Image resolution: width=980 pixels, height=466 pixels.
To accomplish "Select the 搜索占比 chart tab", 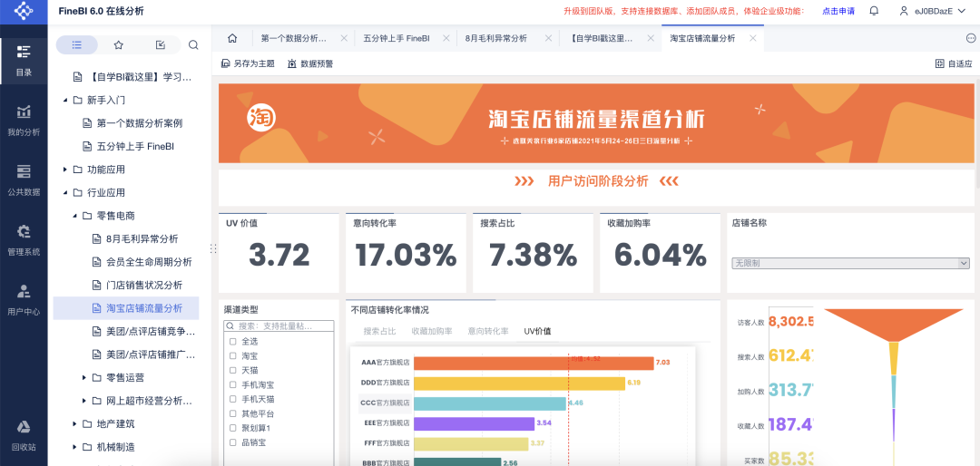I will (x=379, y=332).
